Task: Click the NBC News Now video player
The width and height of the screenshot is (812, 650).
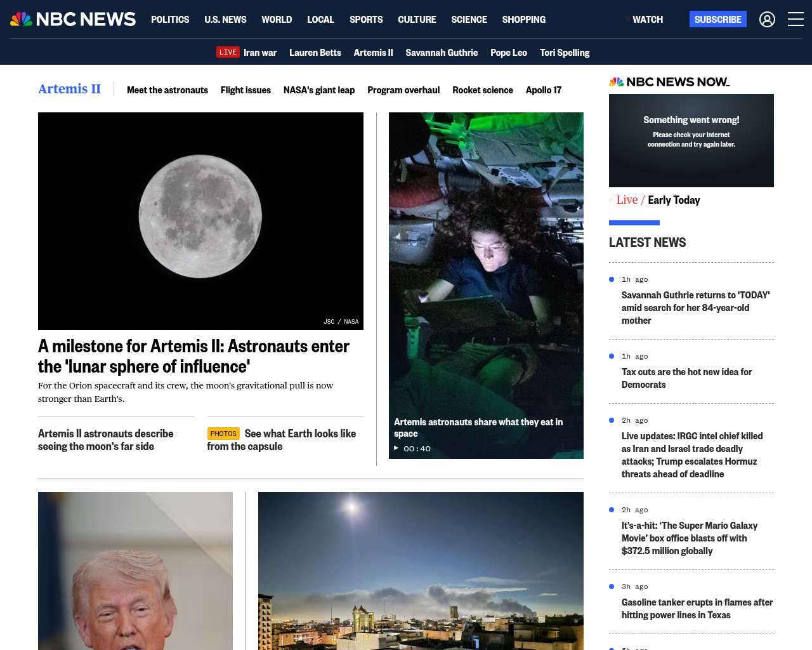Action: (691, 140)
